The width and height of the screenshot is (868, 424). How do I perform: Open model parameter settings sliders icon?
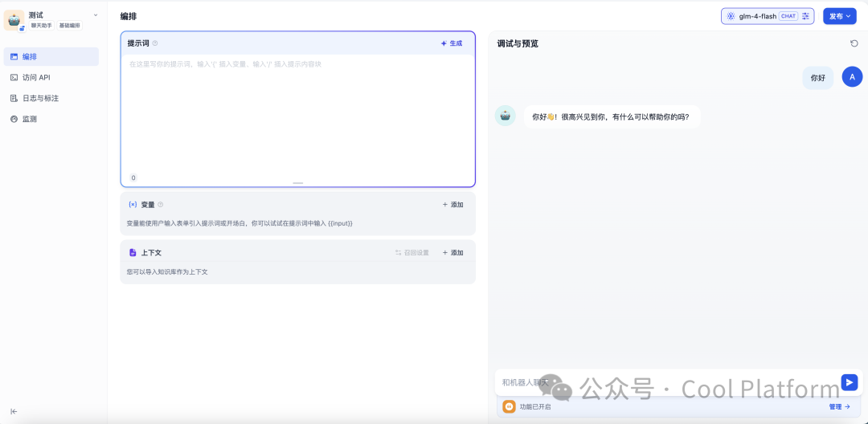pyautogui.click(x=805, y=16)
